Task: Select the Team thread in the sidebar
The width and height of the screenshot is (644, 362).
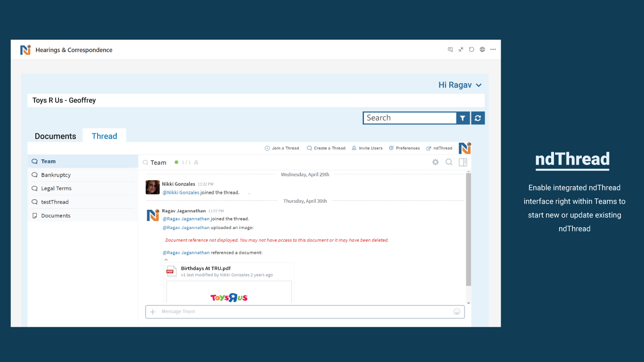Action: 83,161
